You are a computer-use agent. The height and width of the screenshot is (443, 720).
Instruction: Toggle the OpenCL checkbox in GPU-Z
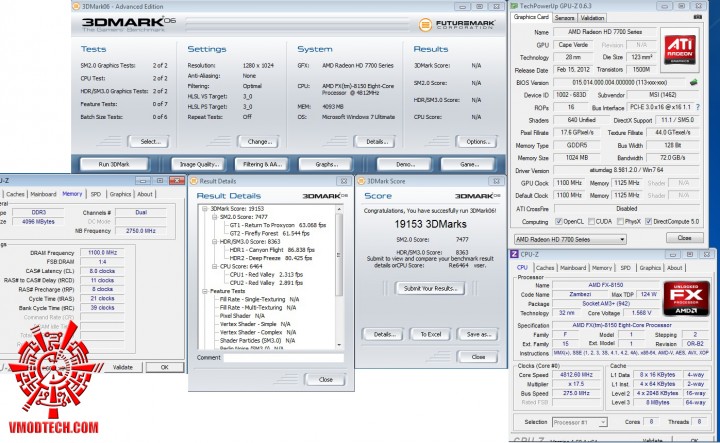(558, 221)
